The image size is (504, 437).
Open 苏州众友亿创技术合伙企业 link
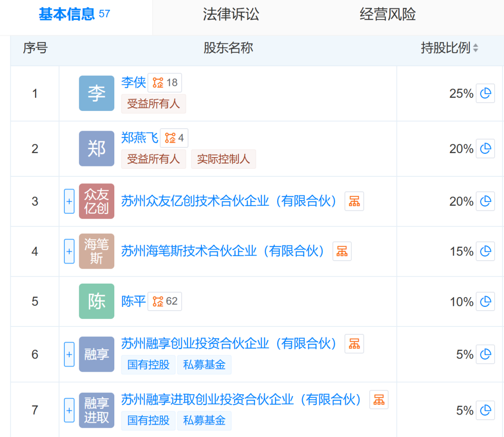tap(229, 201)
